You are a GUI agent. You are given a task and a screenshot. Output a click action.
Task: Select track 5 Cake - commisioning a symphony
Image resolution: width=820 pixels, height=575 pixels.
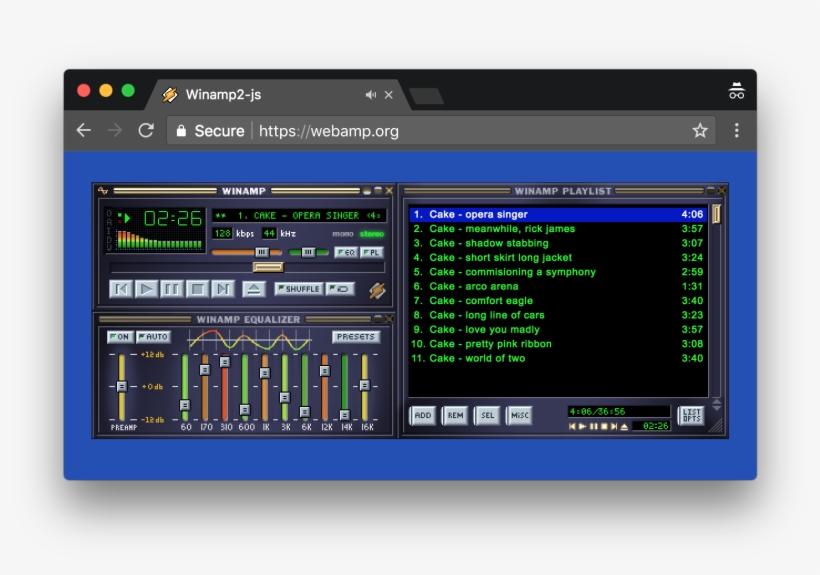pos(557,272)
